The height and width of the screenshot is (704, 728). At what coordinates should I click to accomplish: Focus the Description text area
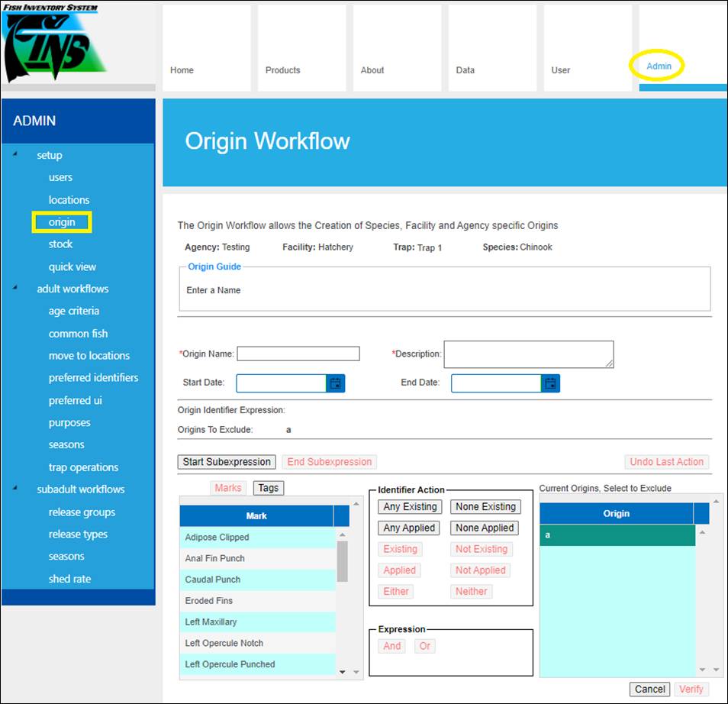[528, 354]
